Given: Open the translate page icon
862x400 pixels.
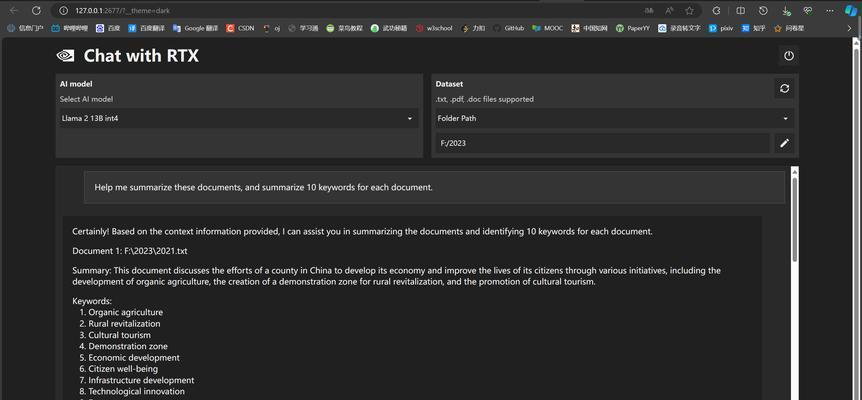Looking at the screenshot, I should (x=649, y=10).
